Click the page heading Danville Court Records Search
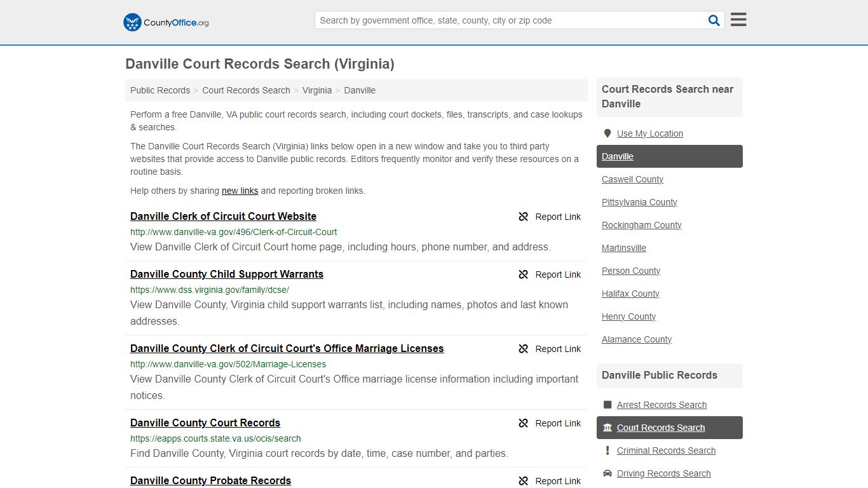This screenshot has width=868, height=488. pos(260,64)
